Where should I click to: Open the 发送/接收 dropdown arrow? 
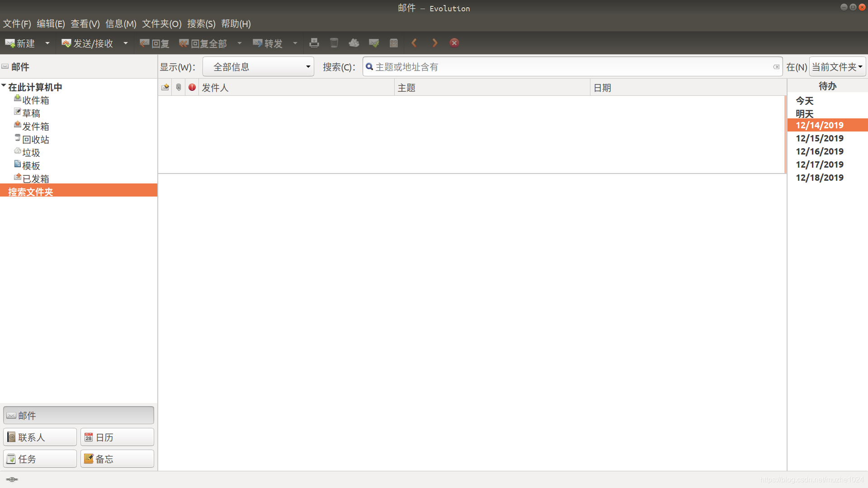125,43
